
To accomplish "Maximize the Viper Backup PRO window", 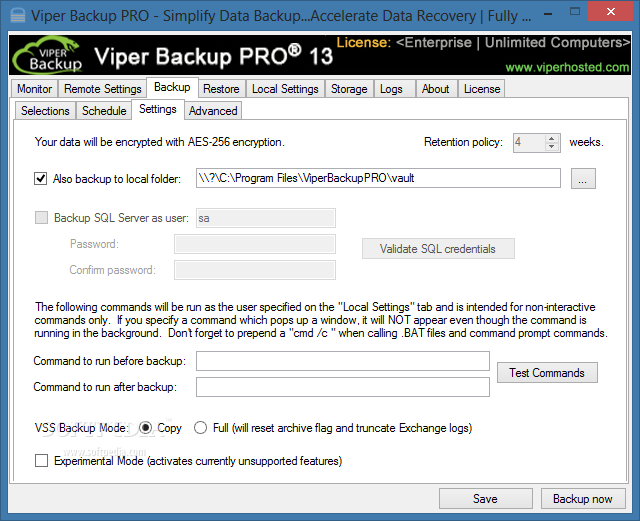I will (575, 12).
